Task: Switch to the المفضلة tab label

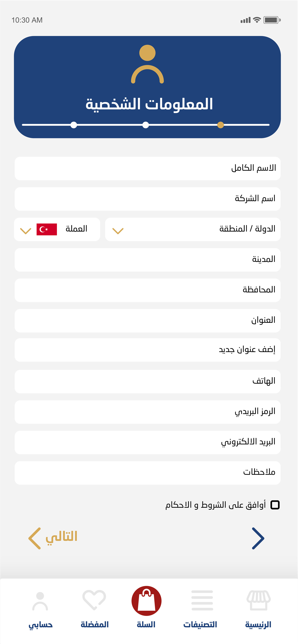Action: coord(95,624)
